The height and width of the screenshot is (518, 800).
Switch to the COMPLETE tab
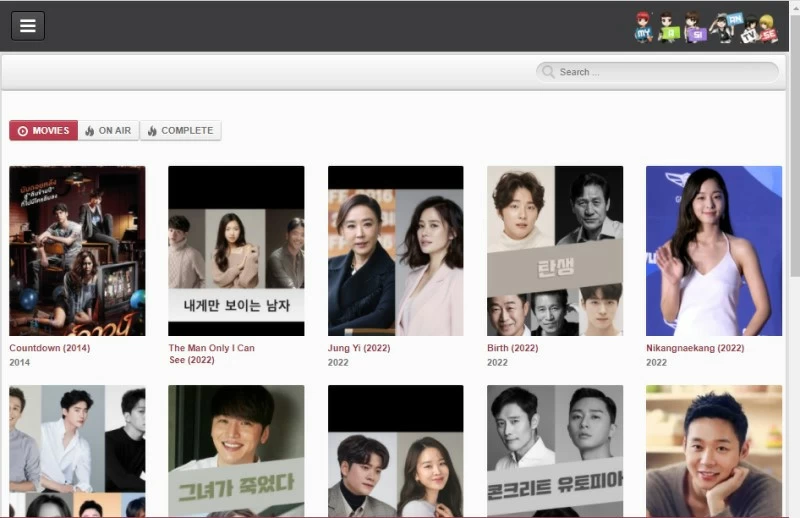181,131
